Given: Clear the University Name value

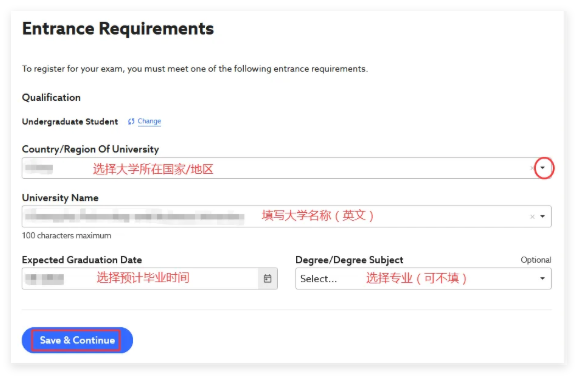Looking at the screenshot, I should tap(532, 217).
